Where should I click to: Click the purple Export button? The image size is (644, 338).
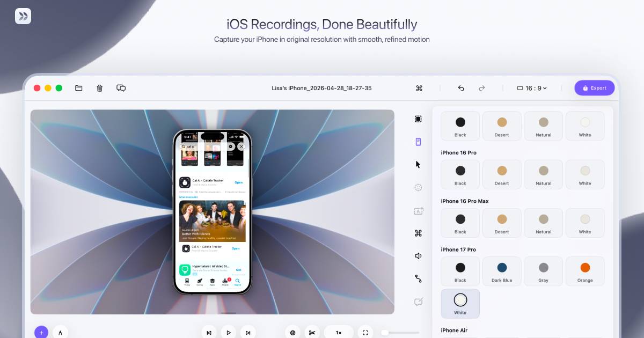[x=595, y=88]
